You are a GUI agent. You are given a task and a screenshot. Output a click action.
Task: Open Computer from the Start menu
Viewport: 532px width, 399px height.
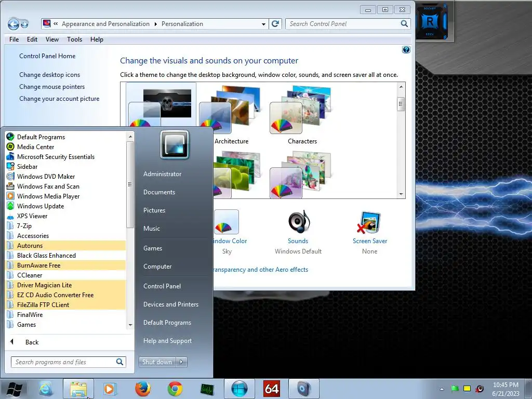click(157, 267)
